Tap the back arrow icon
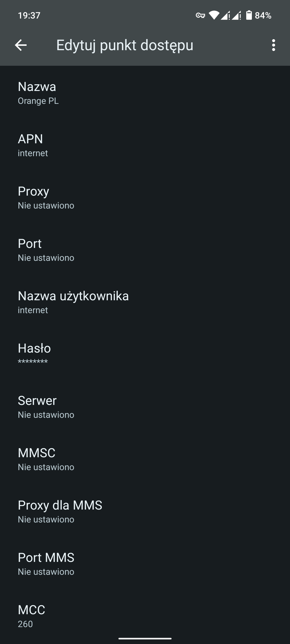This screenshot has height=644, width=290. pos(21,45)
